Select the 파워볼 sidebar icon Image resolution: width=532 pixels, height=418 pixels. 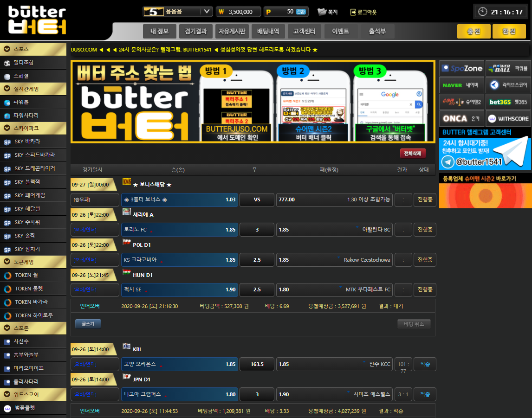point(7,103)
